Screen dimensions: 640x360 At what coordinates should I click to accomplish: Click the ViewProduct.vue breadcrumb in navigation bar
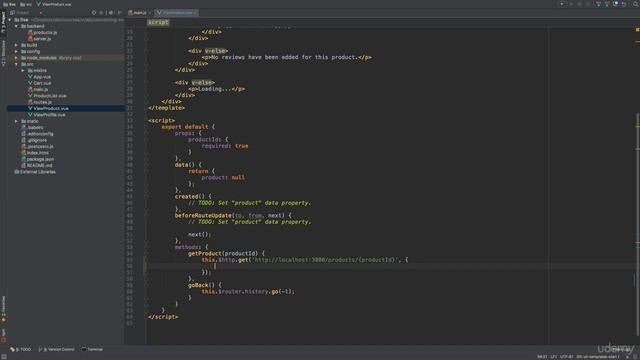tap(53, 4)
